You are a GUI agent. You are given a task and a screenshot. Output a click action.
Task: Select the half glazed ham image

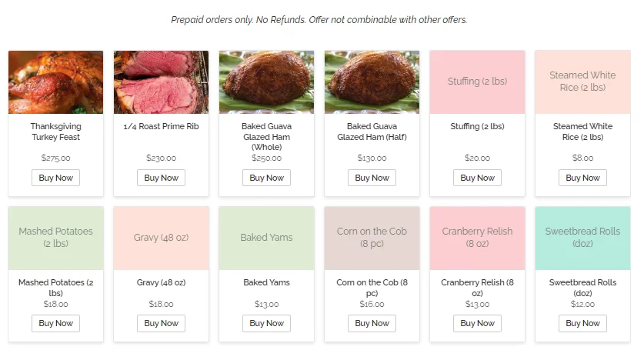tap(372, 82)
